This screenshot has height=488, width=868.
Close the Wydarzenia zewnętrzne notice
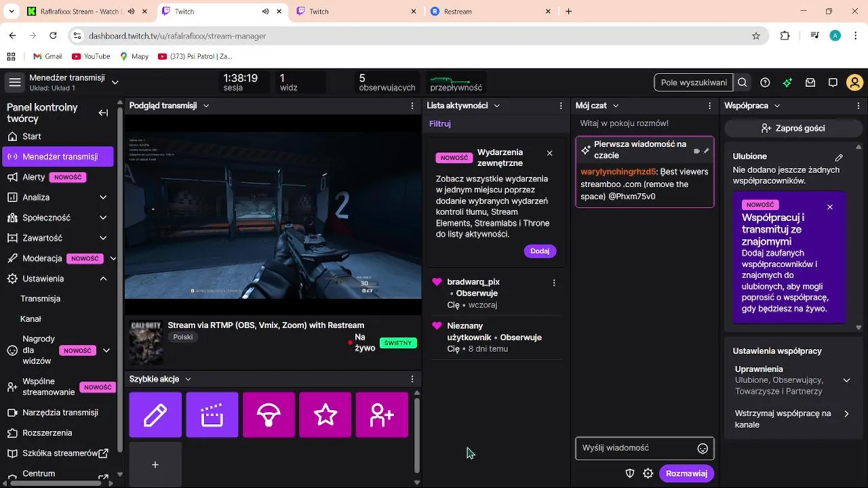click(549, 153)
